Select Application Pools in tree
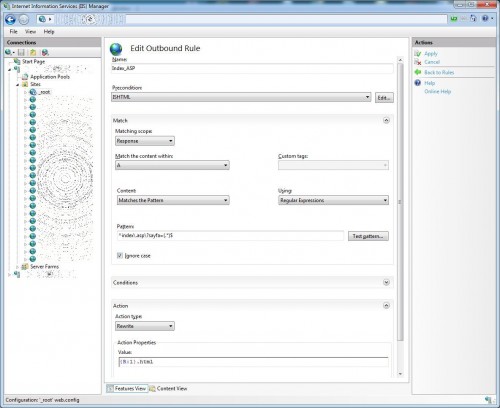Image resolution: width=500 pixels, height=408 pixels. coord(50,77)
